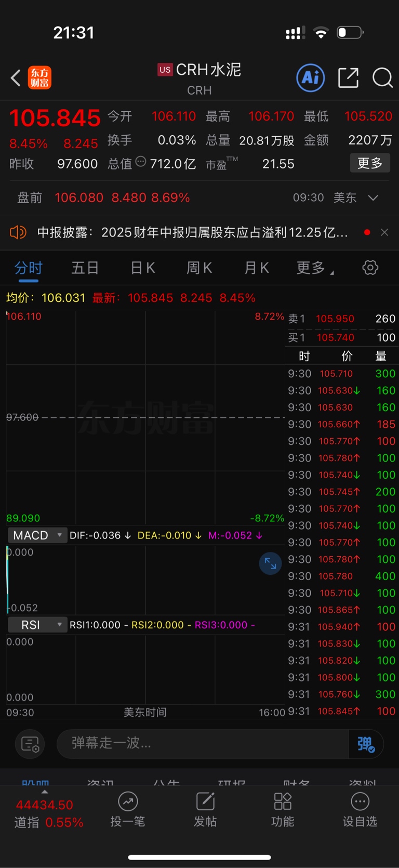The width and height of the screenshot is (399, 868).
Task: Tap 设自选 add to watchlist
Action: [x=360, y=810]
